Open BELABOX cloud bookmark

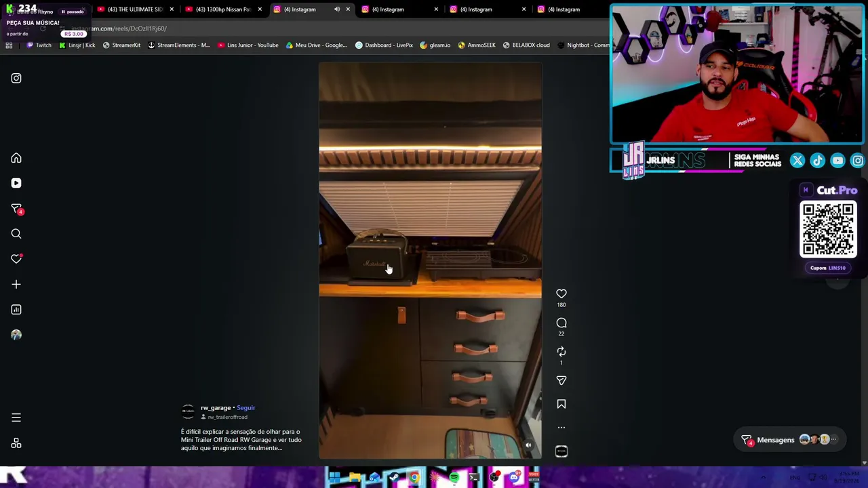click(526, 45)
